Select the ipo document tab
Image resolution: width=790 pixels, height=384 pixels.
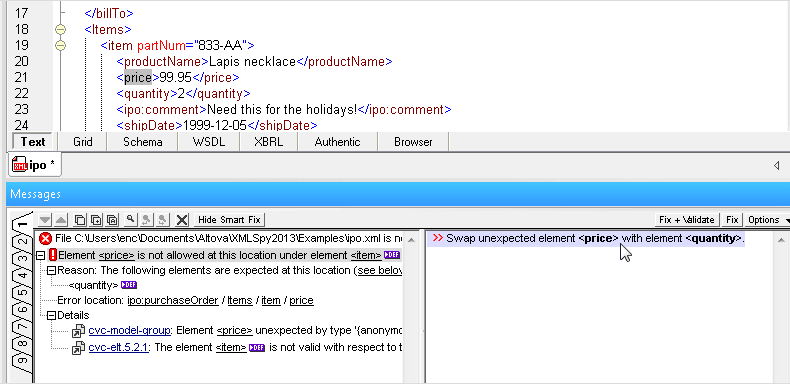tap(35, 165)
